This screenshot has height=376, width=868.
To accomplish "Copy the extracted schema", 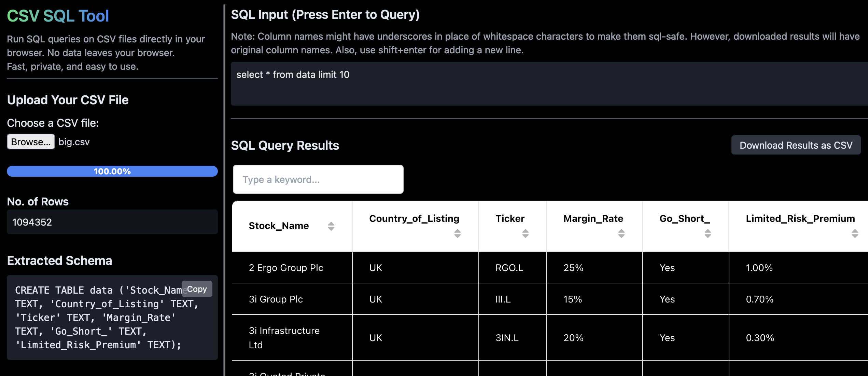I will point(197,289).
